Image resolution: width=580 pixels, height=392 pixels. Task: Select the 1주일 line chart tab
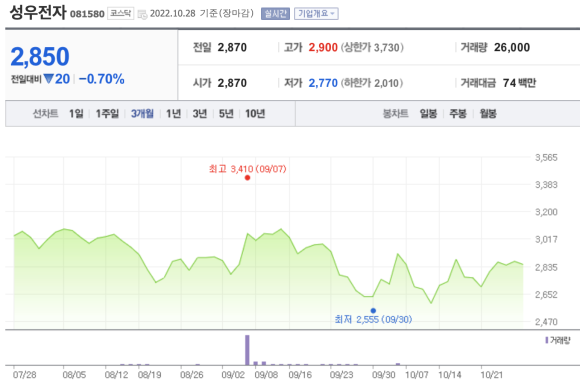click(x=107, y=114)
